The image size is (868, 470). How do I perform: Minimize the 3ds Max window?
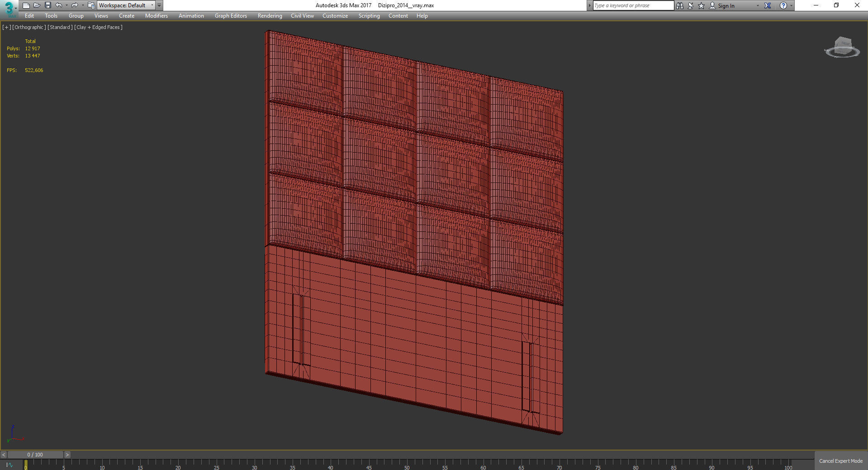816,5
